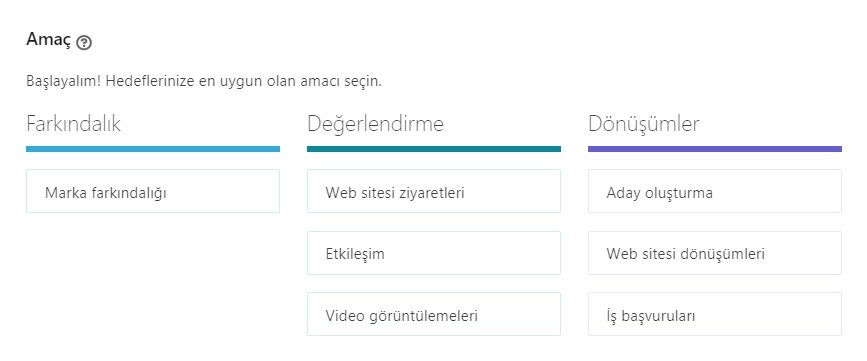The height and width of the screenshot is (361, 867).
Task: Click the Farkındalık column heading
Action: (x=73, y=124)
